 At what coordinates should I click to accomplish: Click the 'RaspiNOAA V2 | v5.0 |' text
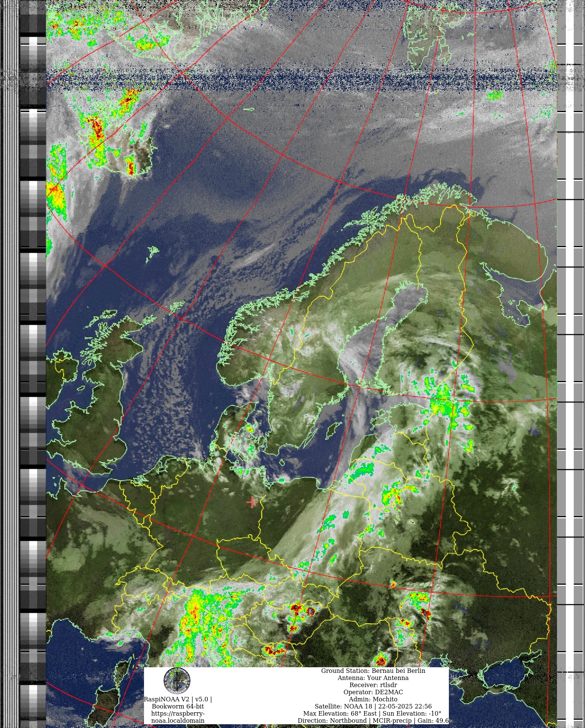tap(178, 699)
